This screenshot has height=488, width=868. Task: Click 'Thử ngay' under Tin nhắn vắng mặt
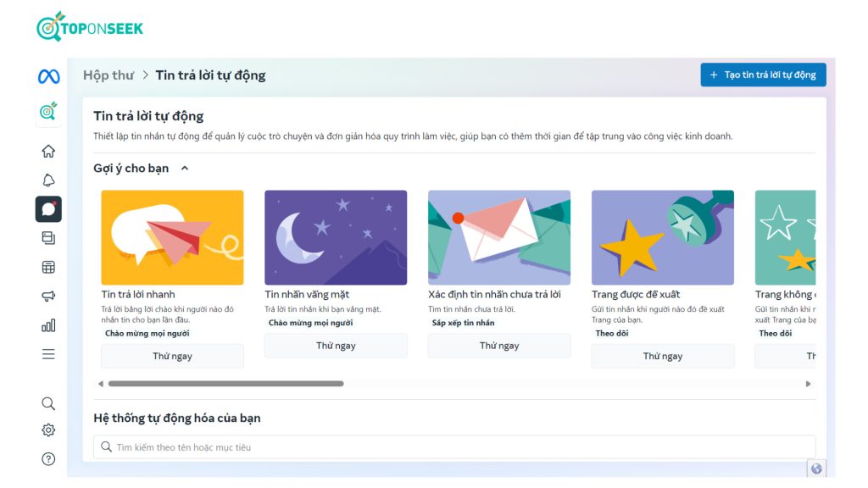click(x=336, y=346)
